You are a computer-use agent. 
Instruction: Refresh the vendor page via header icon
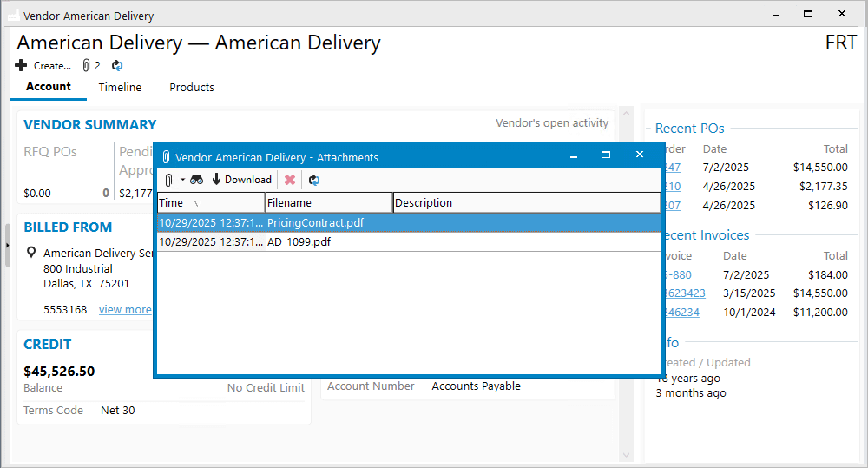point(118,66)
